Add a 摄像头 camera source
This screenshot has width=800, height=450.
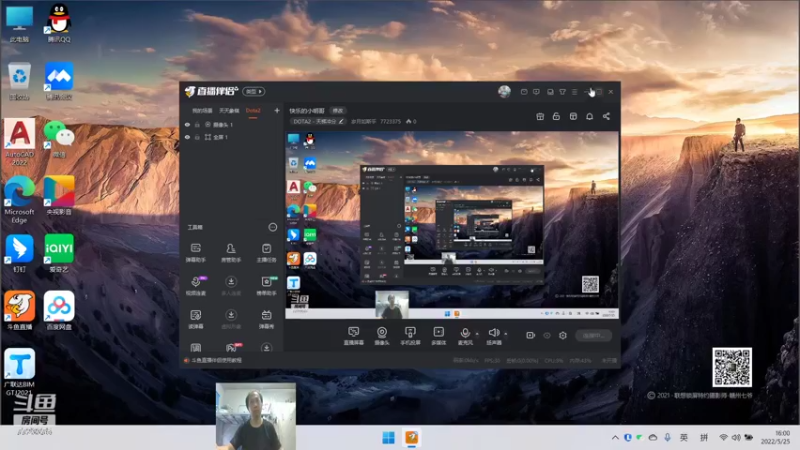(382, 336)
